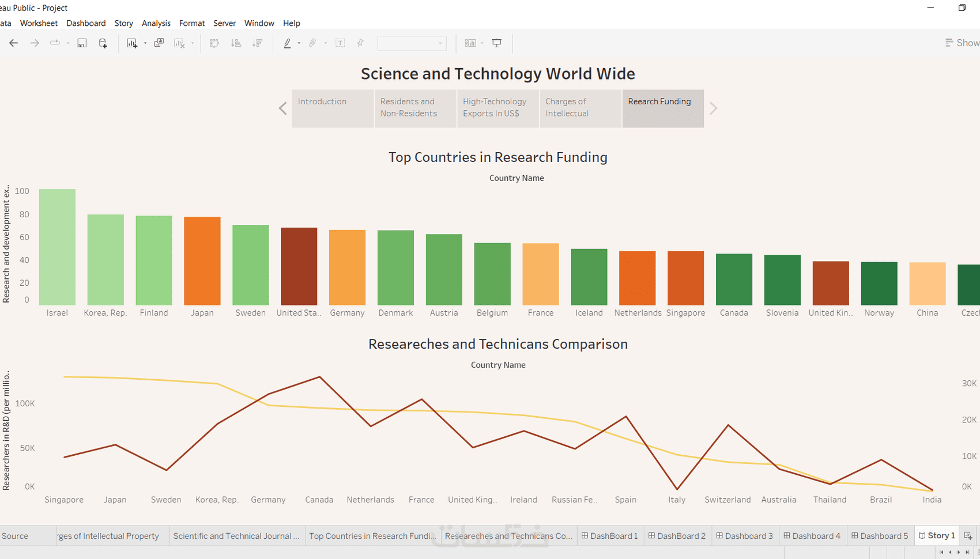This screenshot has width=980, height=559.
Task: Fix axes with the pin tool
Action: (360, 43)
